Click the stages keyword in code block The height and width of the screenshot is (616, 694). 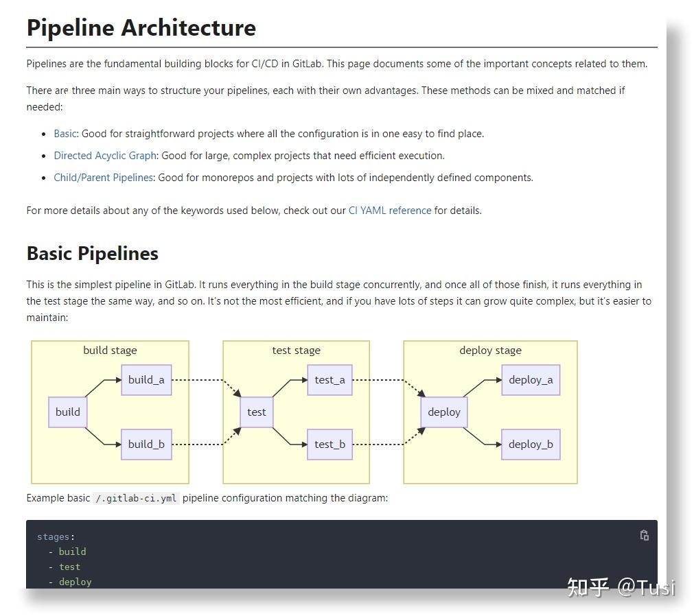coord(53,537)
